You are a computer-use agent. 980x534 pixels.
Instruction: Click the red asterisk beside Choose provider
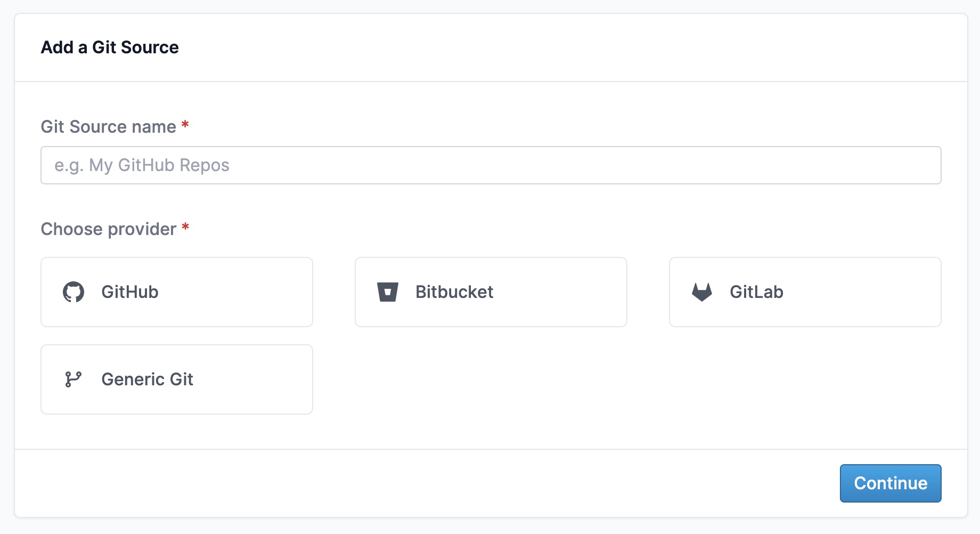185,228
